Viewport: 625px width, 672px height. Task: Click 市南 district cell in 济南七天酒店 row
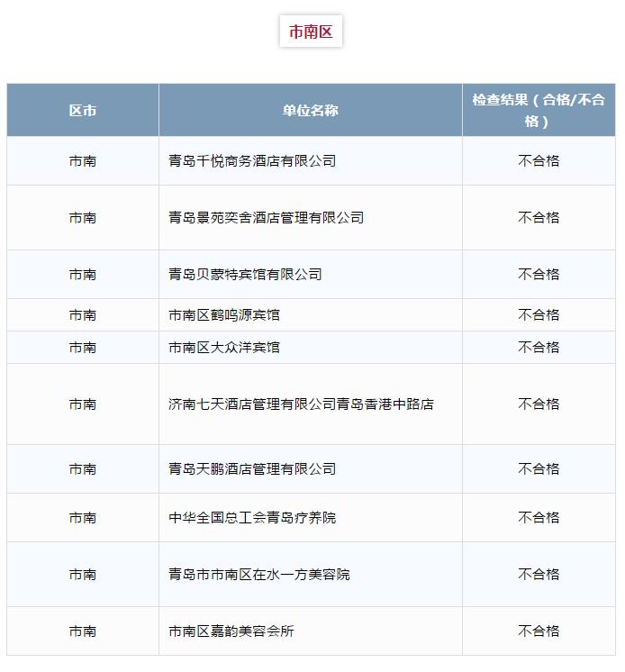coord(83,404)
